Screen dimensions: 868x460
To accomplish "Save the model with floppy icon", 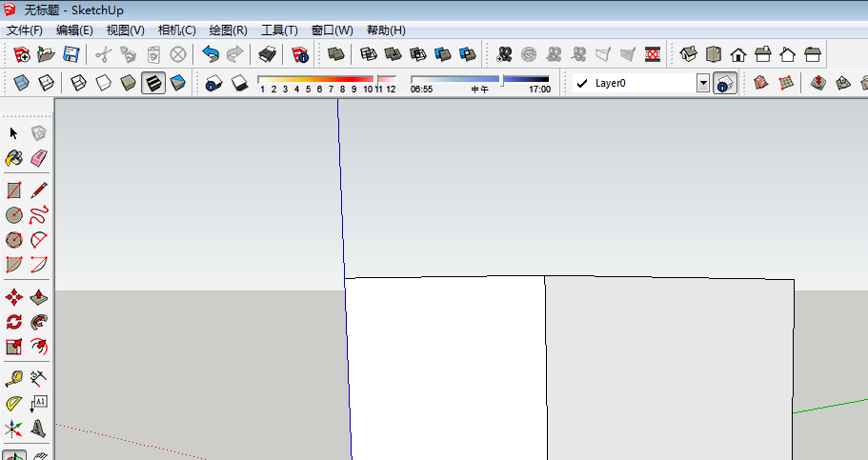I will click(x=71, y=54).
